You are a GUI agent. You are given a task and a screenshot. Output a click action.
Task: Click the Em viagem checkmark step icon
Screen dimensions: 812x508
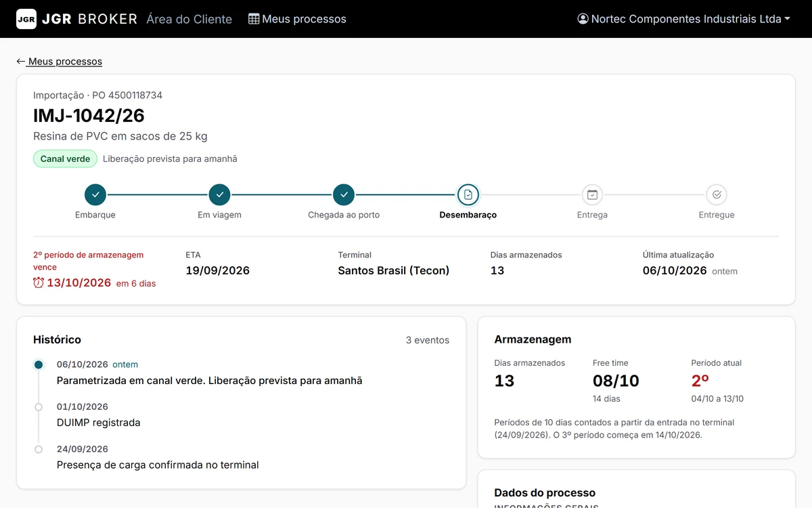219,195
